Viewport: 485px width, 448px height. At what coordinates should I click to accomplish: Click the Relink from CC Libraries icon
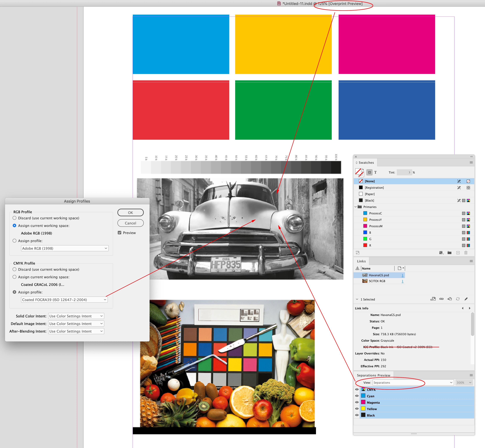click(433, 299)
